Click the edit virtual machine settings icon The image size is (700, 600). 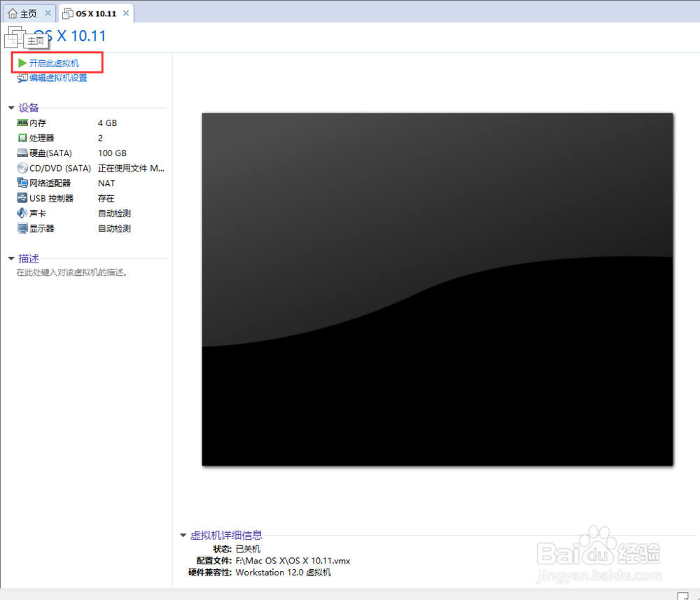pyautogui.click(x=22, y=78)
